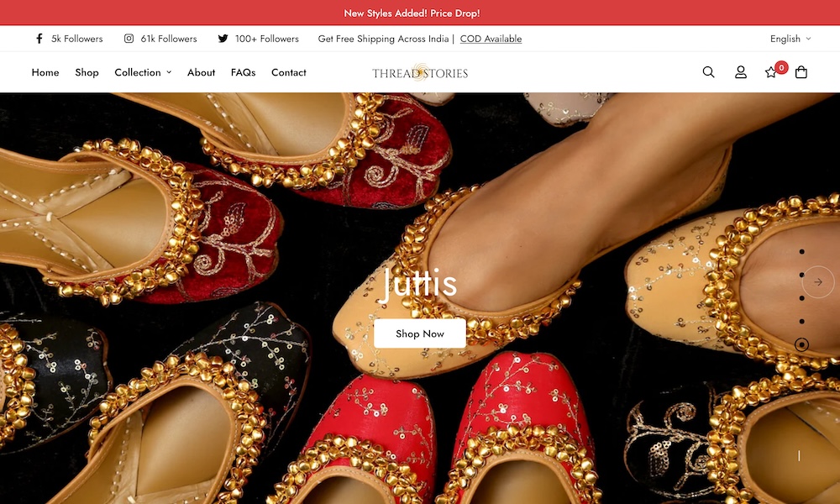Go to the Shop menu item

87,72
